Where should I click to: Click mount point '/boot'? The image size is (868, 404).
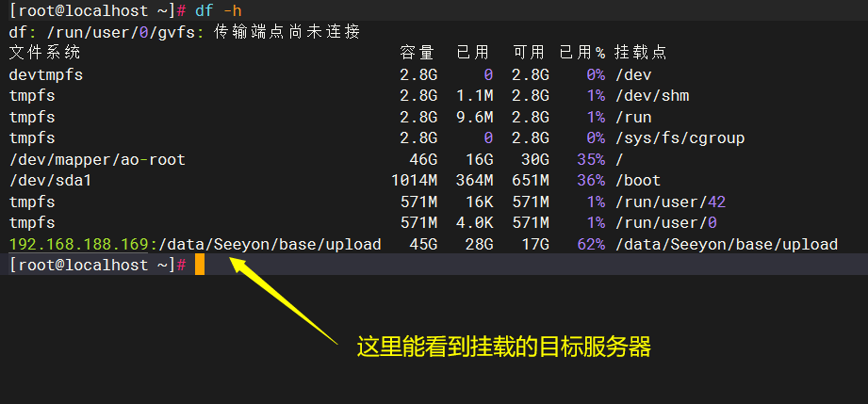click(x=638, y=181)
